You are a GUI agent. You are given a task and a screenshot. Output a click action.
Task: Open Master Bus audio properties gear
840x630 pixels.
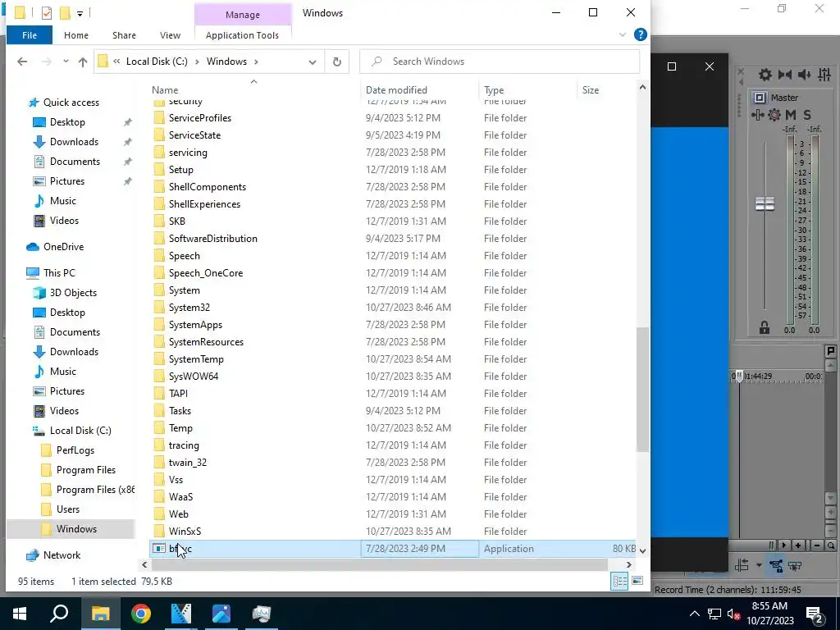765,75
